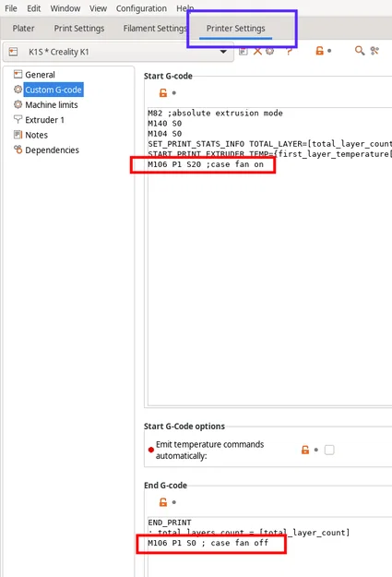
Task: Click the dot beside the End G-code unlock icon
Action: 174,502
